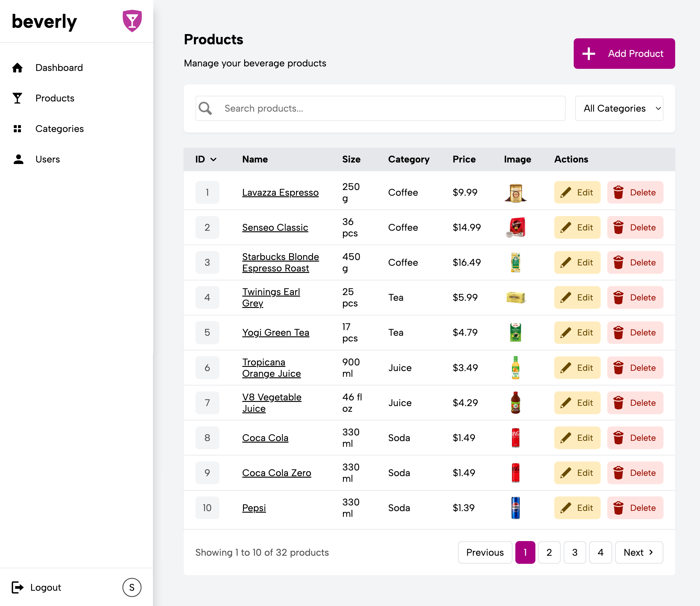This screenshot has height=606, width=700.
Task: Click the Search products input field
Action: click(x=380, y=108)
